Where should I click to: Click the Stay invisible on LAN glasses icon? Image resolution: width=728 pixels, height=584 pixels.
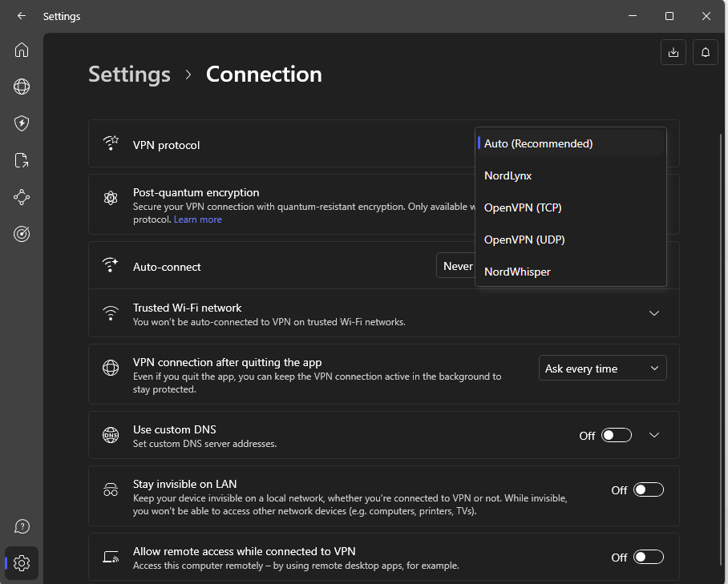[111, 489]
